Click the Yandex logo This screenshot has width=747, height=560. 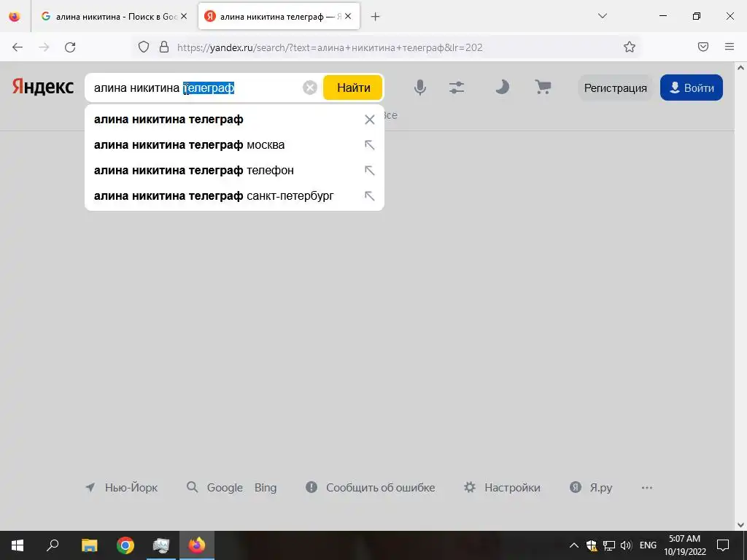tap(43, 87)
